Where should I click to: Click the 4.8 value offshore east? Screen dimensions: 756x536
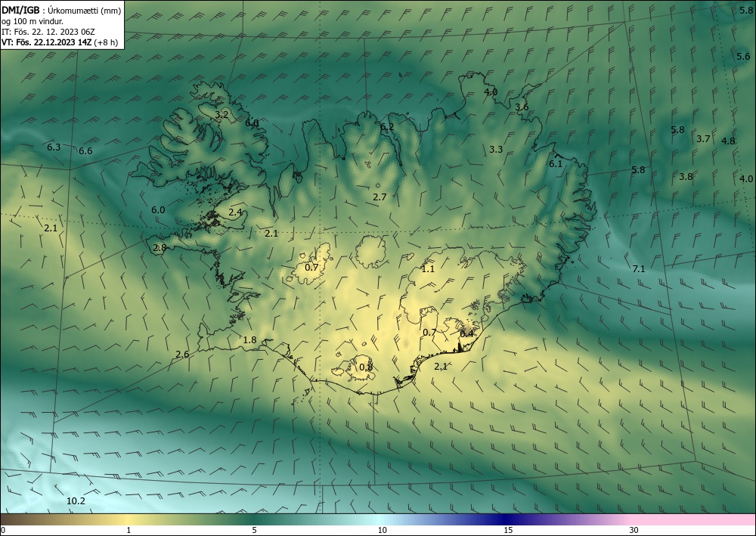728,141
